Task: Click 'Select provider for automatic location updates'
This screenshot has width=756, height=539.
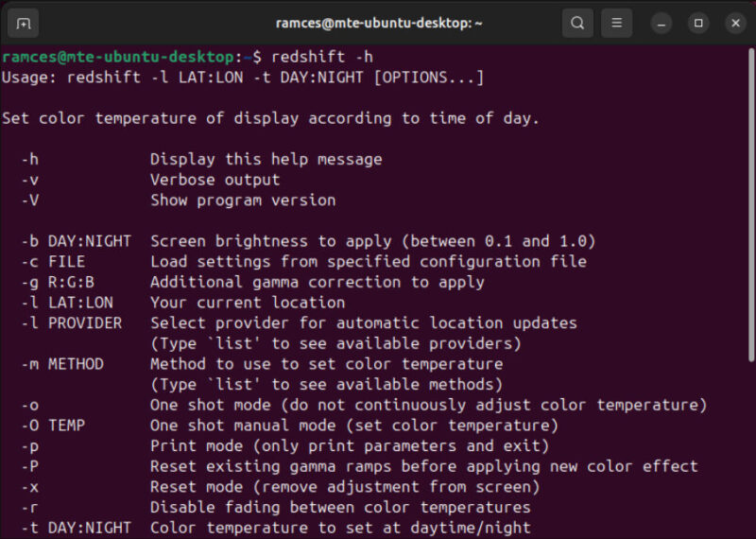Action: click(364, 323)
